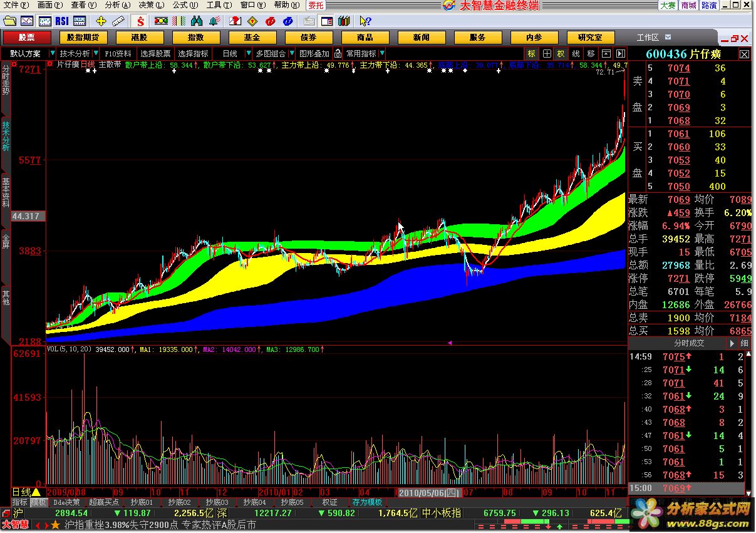Image resolution: width=756 pixels, height=533 pixels.
Task: Open the 工具(T) menu
Action: [219, 5]
